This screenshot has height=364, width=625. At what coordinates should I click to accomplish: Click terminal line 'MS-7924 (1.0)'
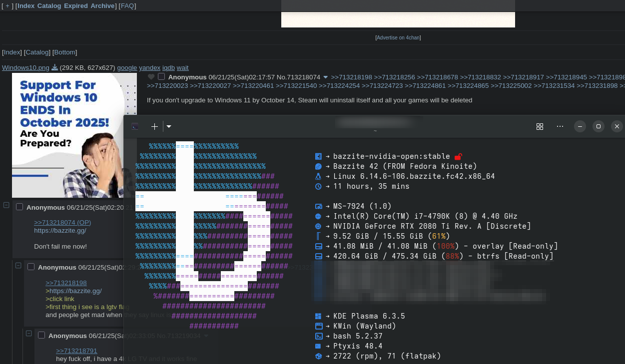pos(362,206)
